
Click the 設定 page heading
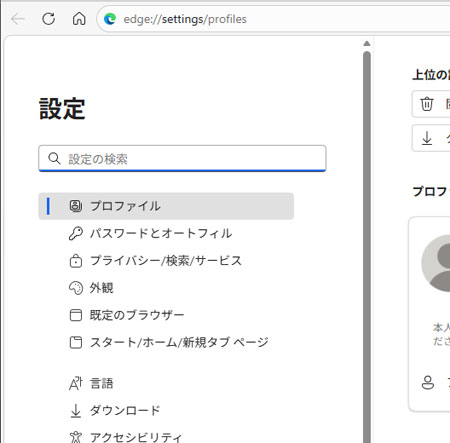click(62, 109)
